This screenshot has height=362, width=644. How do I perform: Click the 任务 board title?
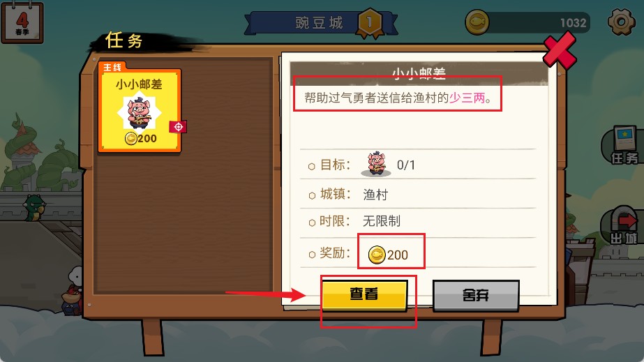coord(123,40)
